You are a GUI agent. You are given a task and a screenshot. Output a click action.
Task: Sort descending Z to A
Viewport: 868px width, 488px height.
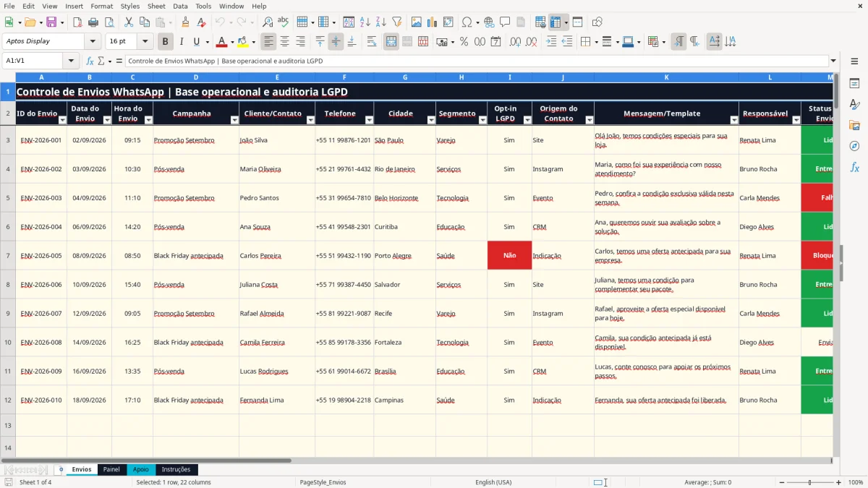(x=381, y=22)
